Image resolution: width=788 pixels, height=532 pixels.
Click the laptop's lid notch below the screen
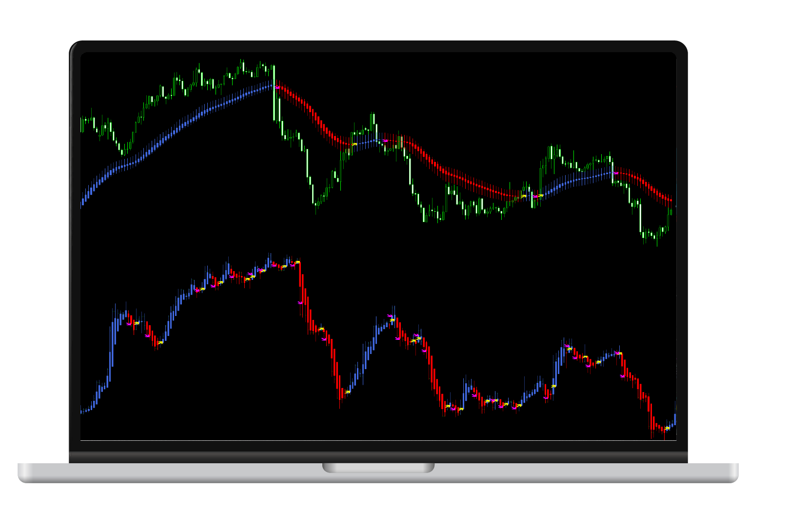pos(378,468)
